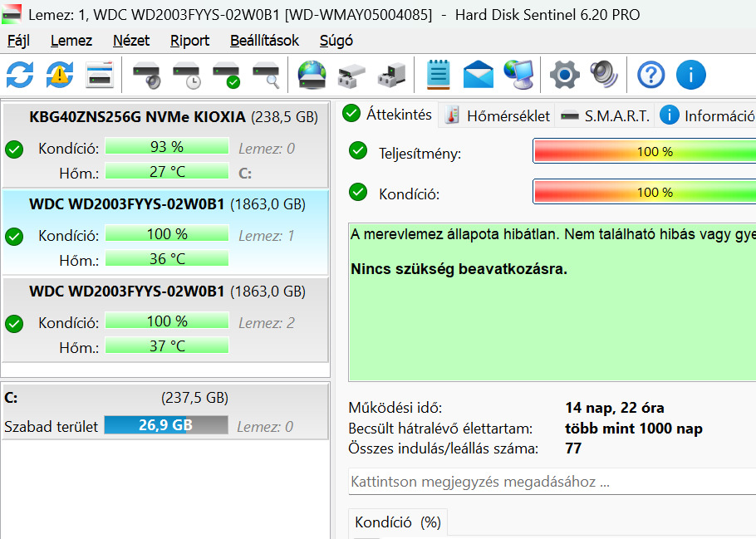Click the speaker sound toolbar icon
Viewport: 756px width, 539px height.
pos(604,75)
